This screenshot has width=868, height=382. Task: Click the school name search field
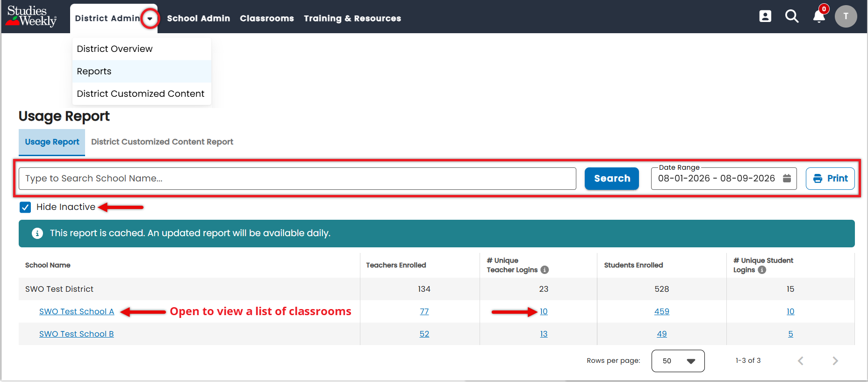[x=297, y=179]
